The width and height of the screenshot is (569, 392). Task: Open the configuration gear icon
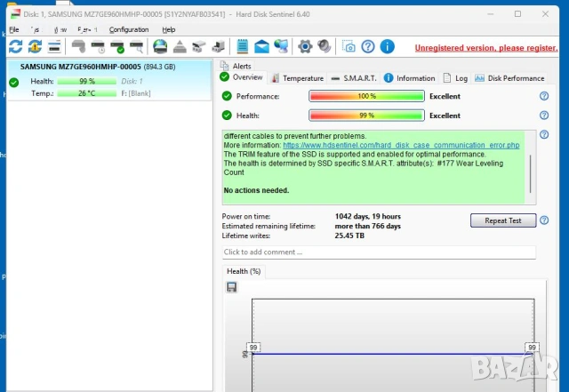(x=305, y=46)
